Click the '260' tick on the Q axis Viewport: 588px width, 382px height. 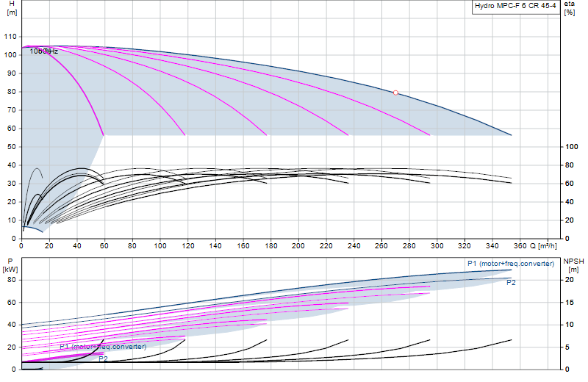381,246
